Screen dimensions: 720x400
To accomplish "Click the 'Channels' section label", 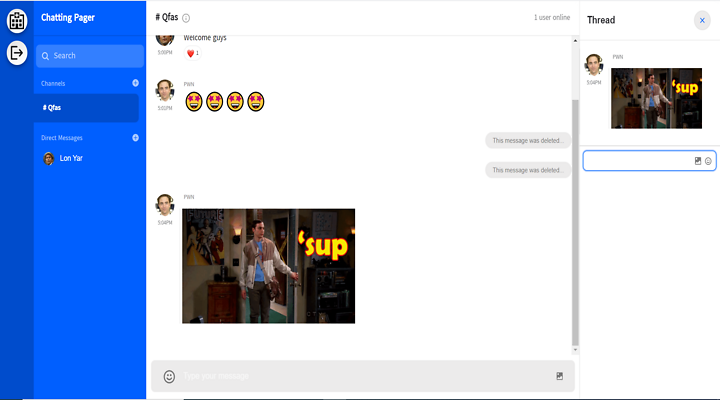I will click(53, 84).
